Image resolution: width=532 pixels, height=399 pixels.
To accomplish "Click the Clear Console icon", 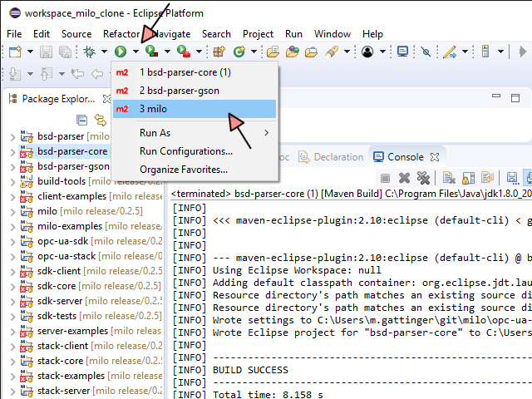I will 448,178.
